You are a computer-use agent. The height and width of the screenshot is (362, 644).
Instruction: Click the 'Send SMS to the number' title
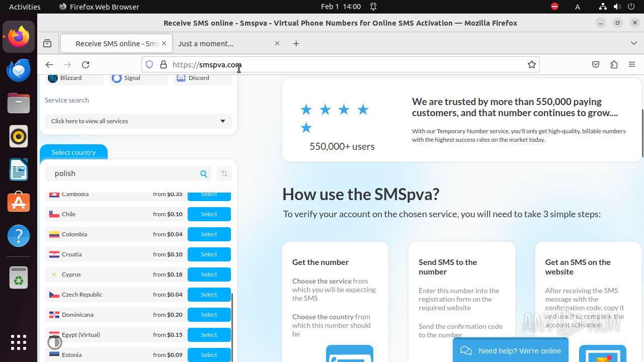click(x=448, y=267)
